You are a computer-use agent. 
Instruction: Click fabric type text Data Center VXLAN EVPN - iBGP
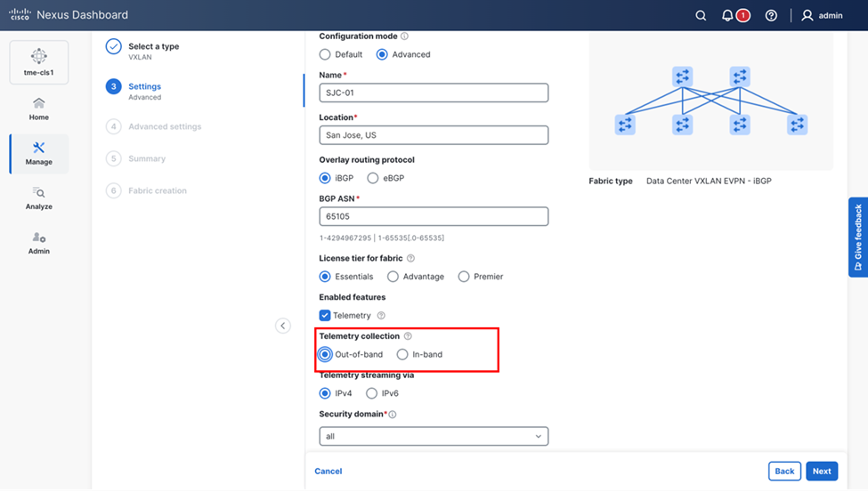click(x=709, y=181)
